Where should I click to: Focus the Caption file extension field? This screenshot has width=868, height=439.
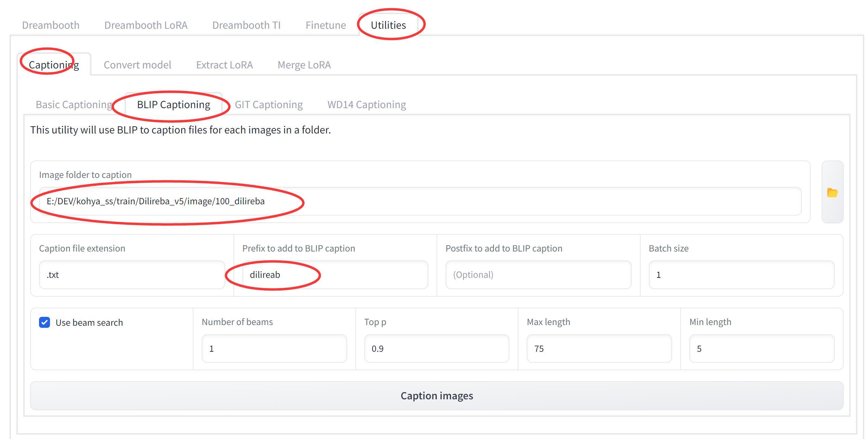click(132, 275)
